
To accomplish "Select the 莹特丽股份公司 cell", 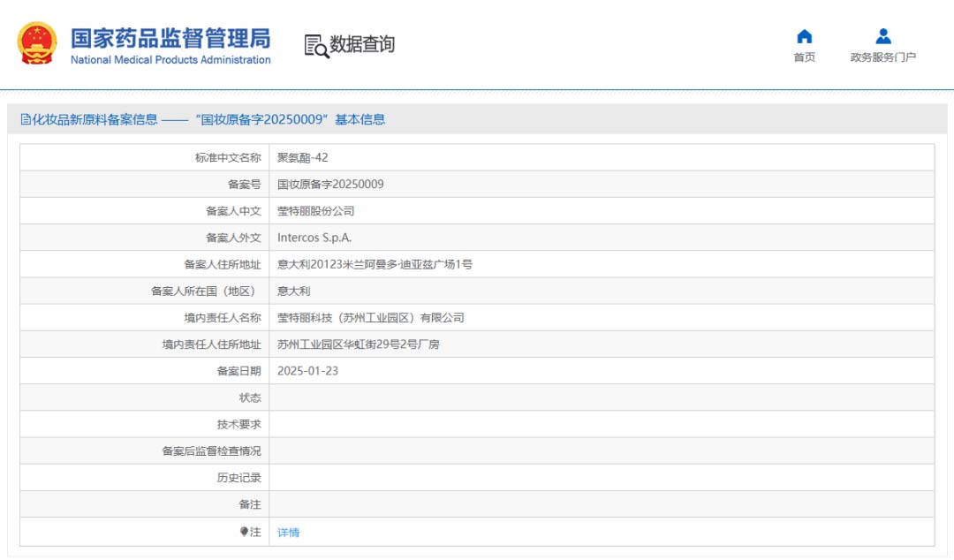I will point(315,211).
